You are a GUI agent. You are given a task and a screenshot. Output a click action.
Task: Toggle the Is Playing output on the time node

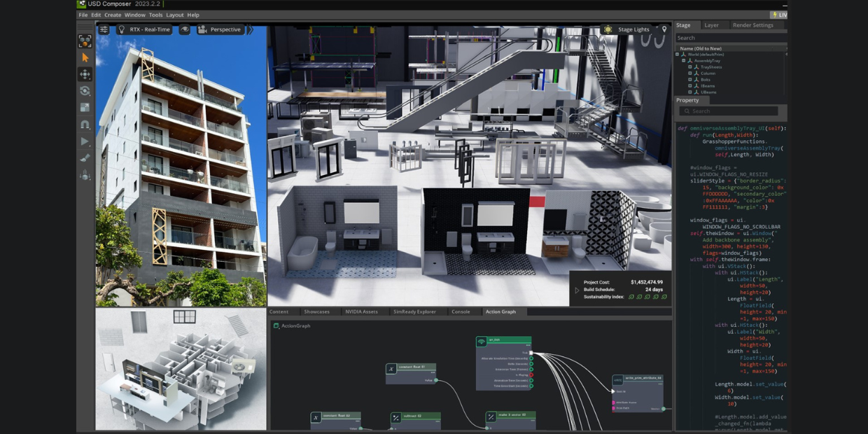click(x=531, y=375)
